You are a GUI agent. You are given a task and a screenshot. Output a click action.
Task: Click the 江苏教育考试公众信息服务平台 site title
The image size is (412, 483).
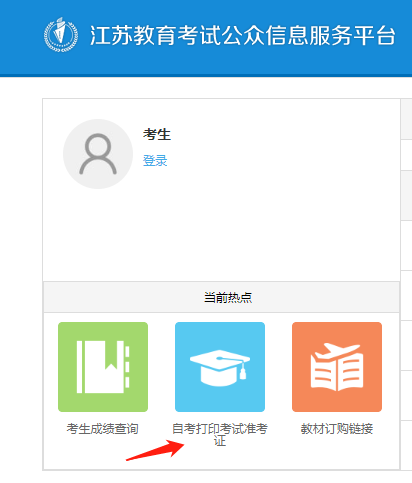click(x=243, y=35)
